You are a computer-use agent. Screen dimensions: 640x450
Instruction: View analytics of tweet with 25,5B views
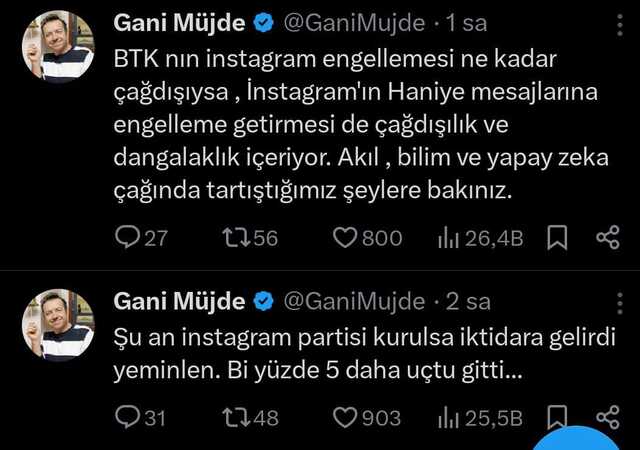[446, 417]
